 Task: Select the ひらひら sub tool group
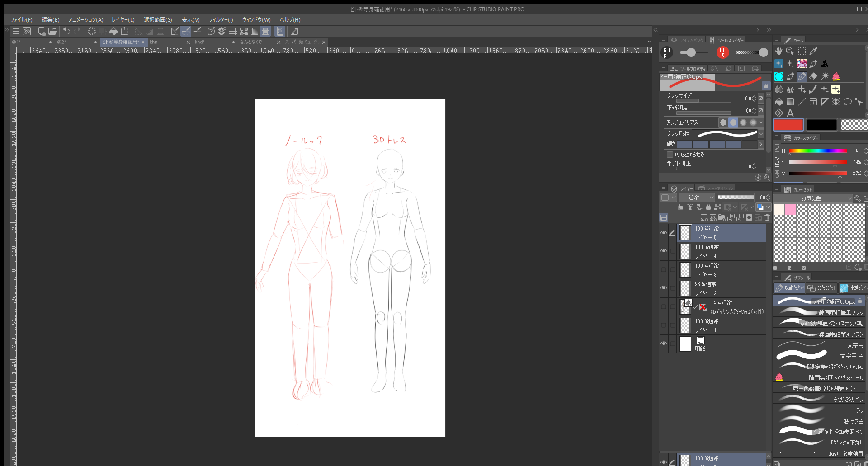click(x=822, y=288)
